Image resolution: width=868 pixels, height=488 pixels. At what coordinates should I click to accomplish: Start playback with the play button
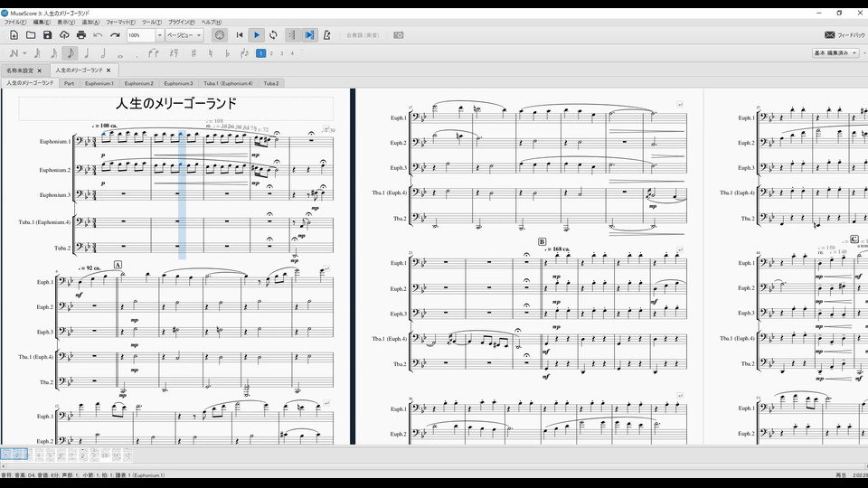coord(256,35)
